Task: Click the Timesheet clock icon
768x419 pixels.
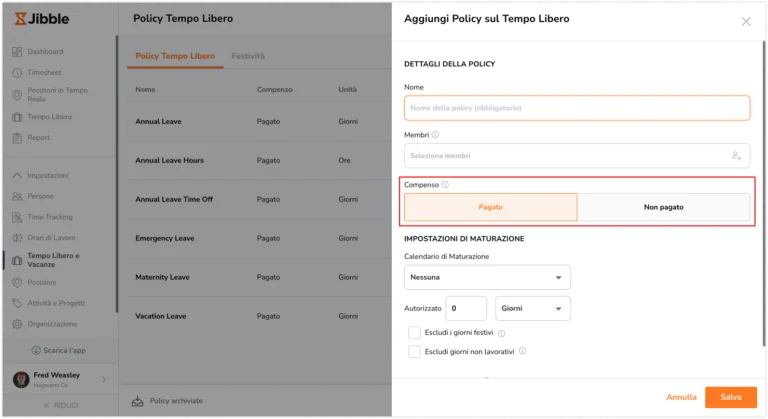Action: tap(17, 73)
